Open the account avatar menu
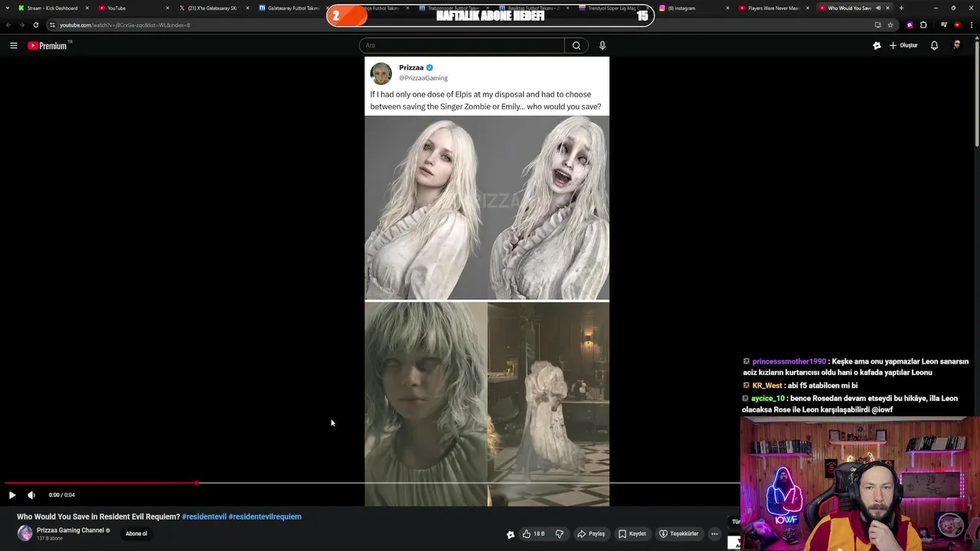 957,46
